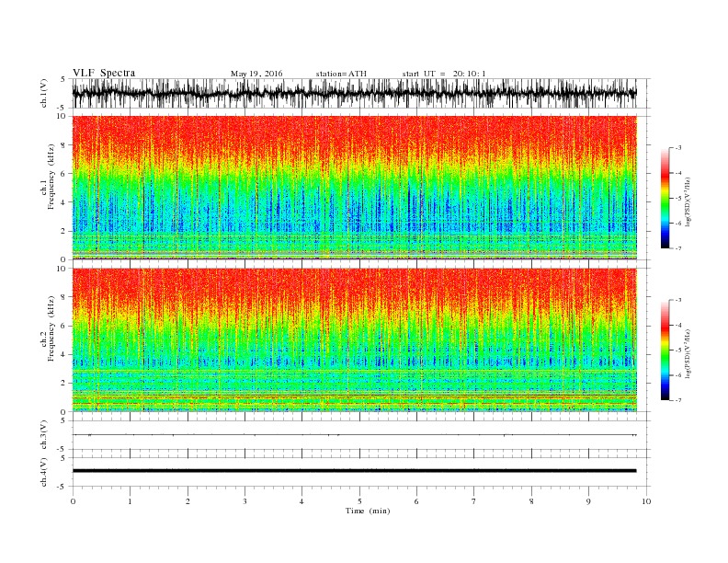Screen dimensions: 728x563
Task: Click the "VLF Spectra" plot title
Action: tap(104, 73)
